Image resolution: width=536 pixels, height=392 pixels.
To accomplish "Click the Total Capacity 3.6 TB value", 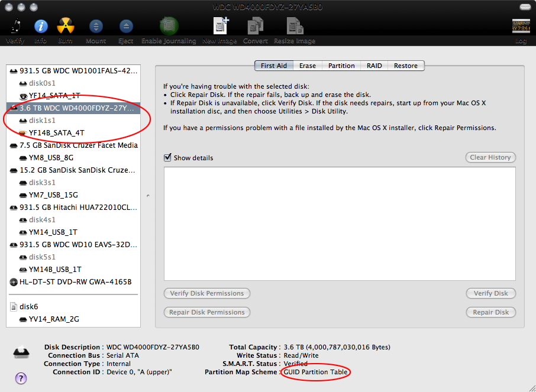I will click(337, 347).
